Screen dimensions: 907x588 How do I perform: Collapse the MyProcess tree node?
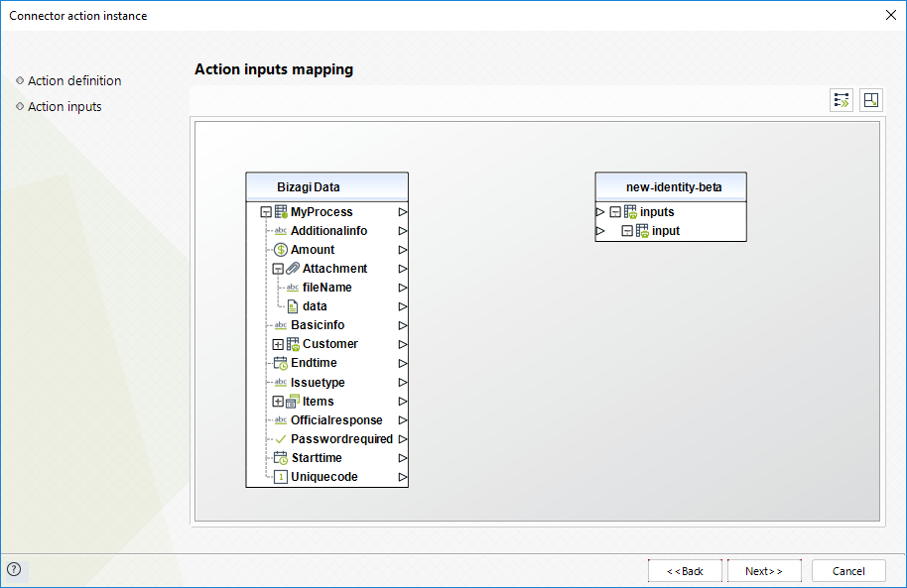(266, 212)
